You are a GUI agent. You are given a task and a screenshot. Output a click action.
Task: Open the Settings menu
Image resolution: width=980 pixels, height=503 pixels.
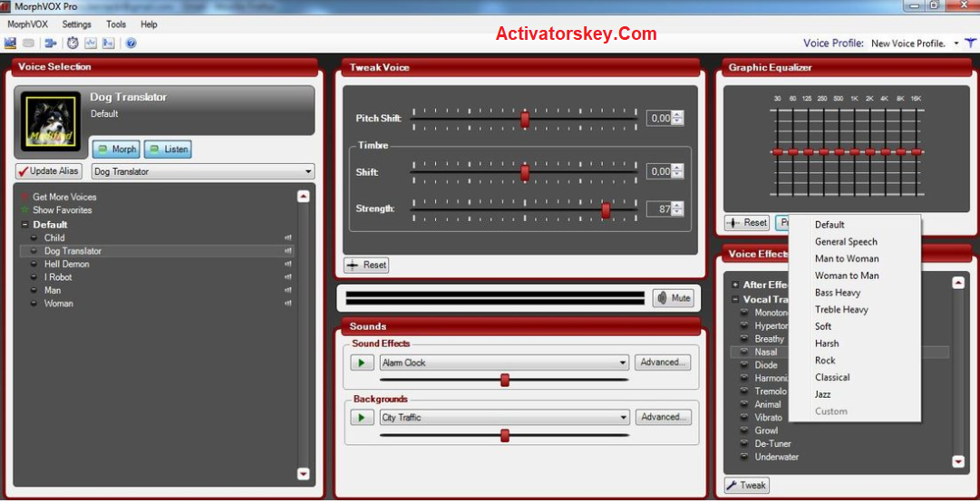(76, 24)
